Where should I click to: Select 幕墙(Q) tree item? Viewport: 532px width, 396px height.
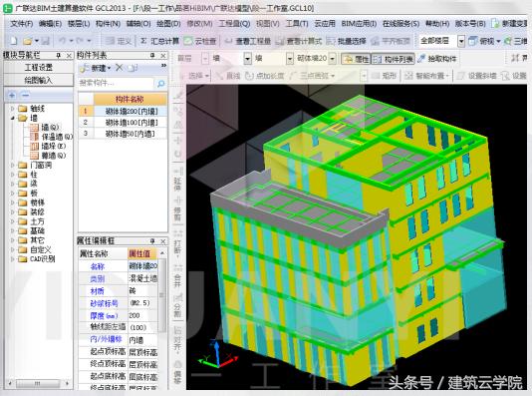click(x=48, y=156)
